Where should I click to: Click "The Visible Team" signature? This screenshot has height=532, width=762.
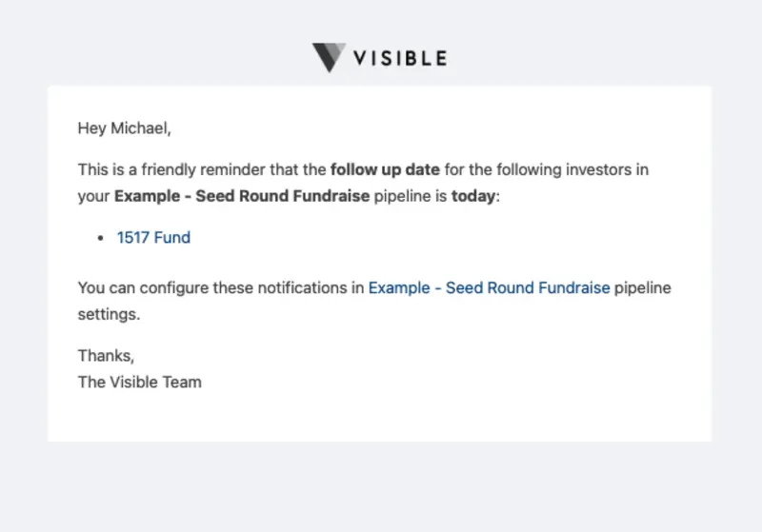pyautogui.click(x=139, y=383)
